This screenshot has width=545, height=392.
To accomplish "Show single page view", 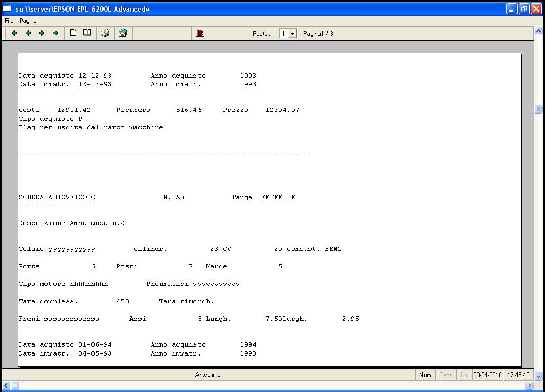I will (73, 33).
